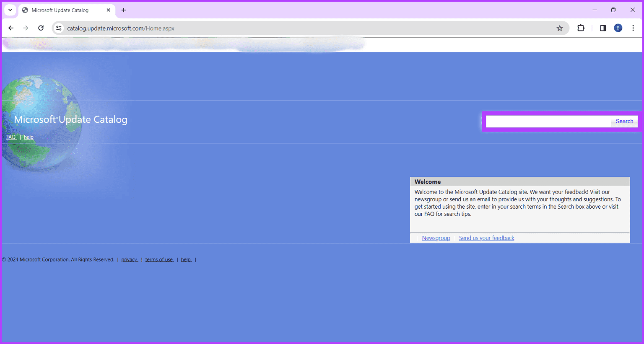Open the Newsgroup link
This screenshot has height=344, width=644.
pyautogui.click(x=436, y=238)
